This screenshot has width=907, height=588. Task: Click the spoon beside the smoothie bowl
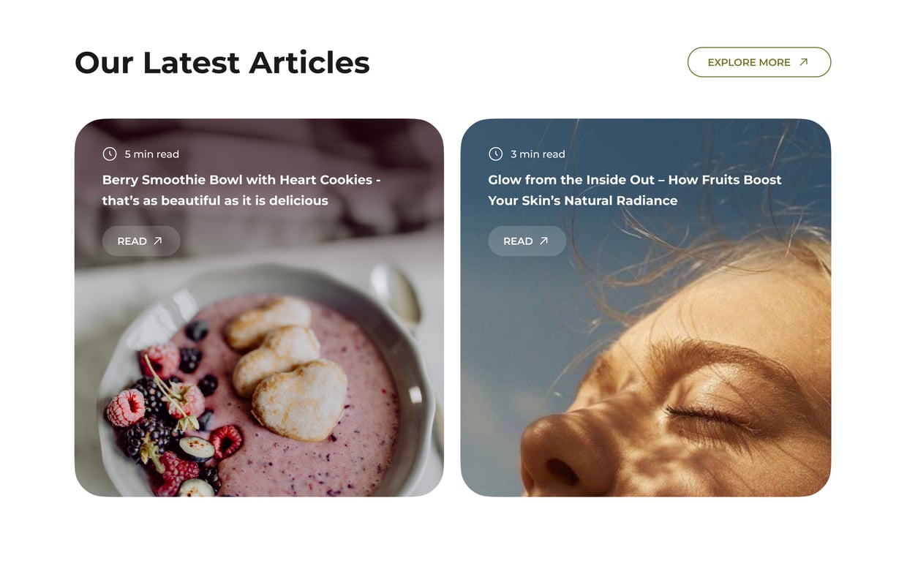pos(395,294)
